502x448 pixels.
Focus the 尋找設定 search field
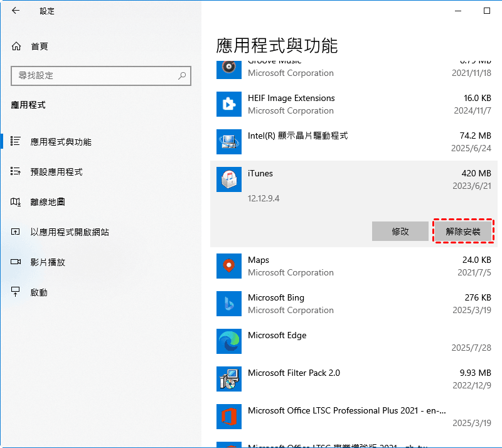pyautogui.click(x=101, y=76)
